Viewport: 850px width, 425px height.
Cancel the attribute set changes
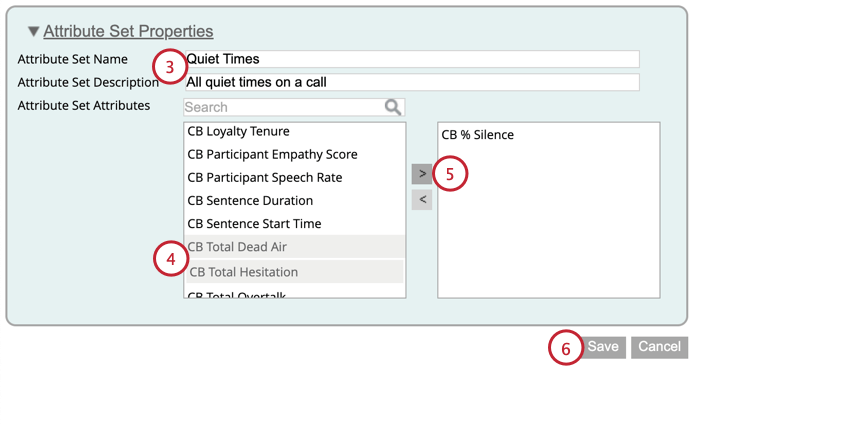click(x=659, y=347)
